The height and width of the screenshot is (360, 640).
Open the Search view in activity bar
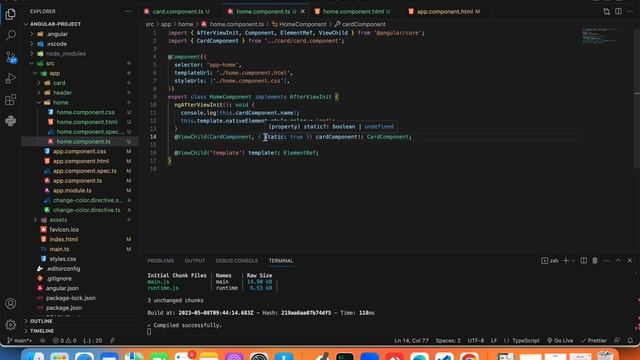point(11,35)
